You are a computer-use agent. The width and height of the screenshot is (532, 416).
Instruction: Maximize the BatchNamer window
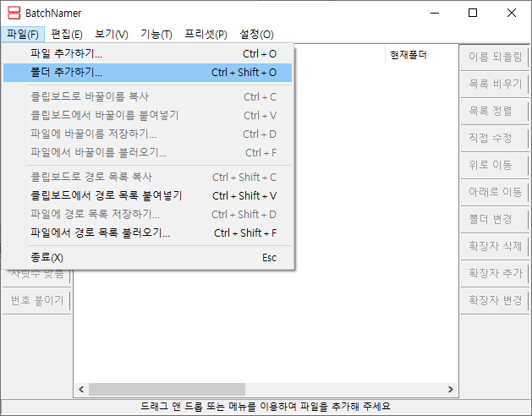pyautogui.click(x=473, y=14)
